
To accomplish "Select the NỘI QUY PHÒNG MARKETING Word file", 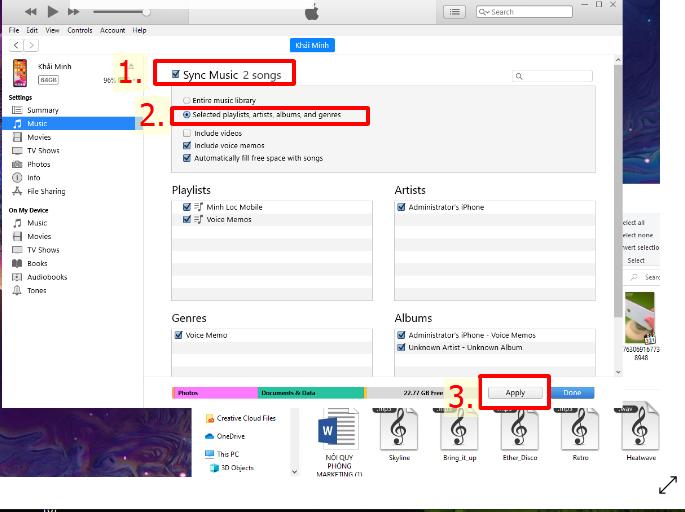I will pos(339,441).
